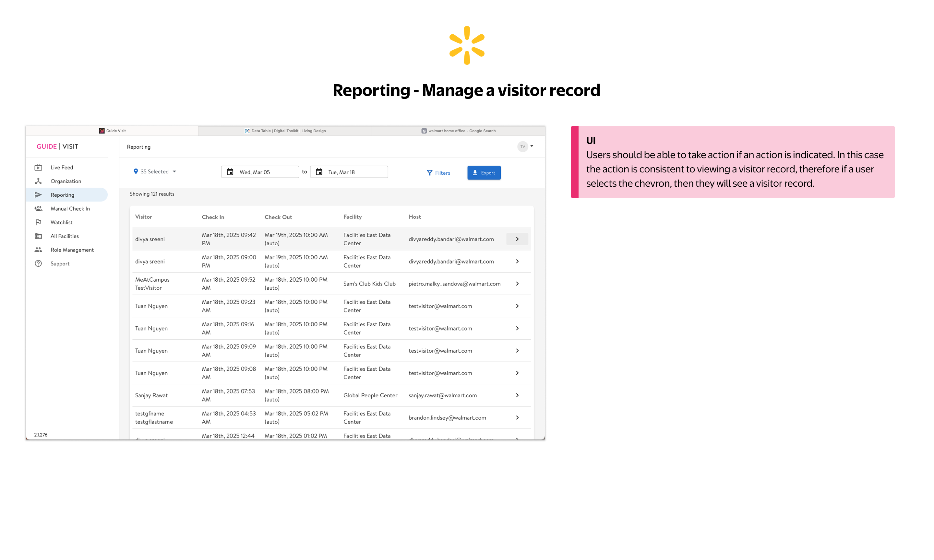
Task: Click pietro.malky_sandova@walmart.com host cell
Action: pos(455,284)
